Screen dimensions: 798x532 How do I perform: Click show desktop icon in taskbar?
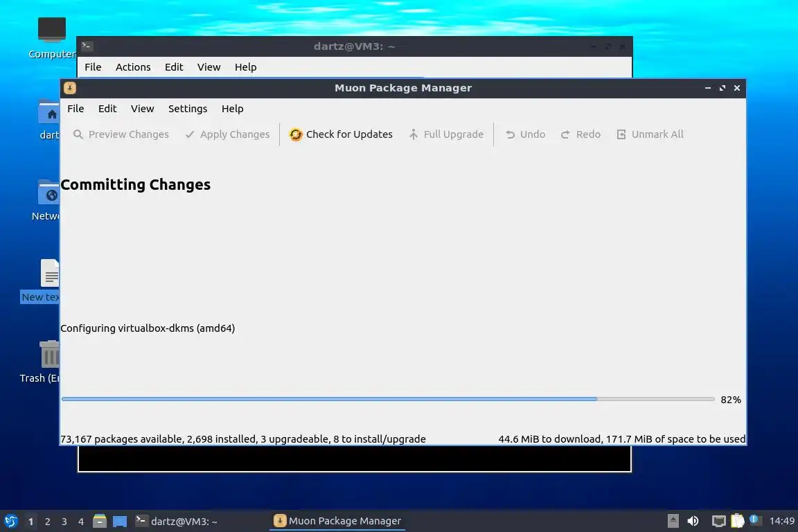click(120, 522)
